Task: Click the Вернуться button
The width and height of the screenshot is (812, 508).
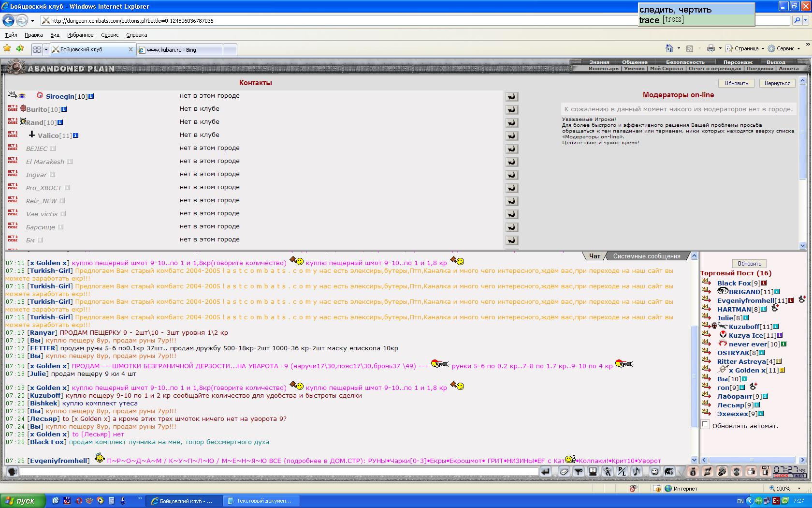Action: tap(777, 83)
